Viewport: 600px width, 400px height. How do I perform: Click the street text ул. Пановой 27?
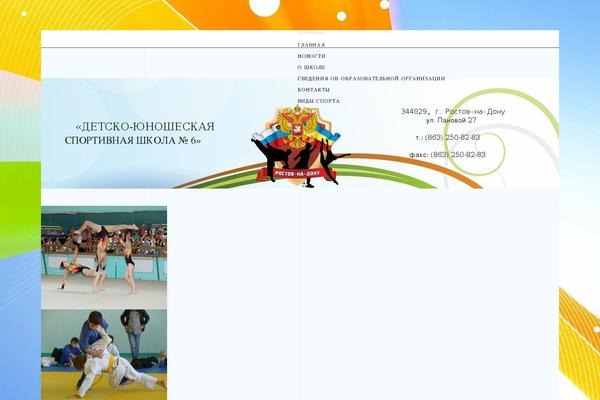[451, 120]
